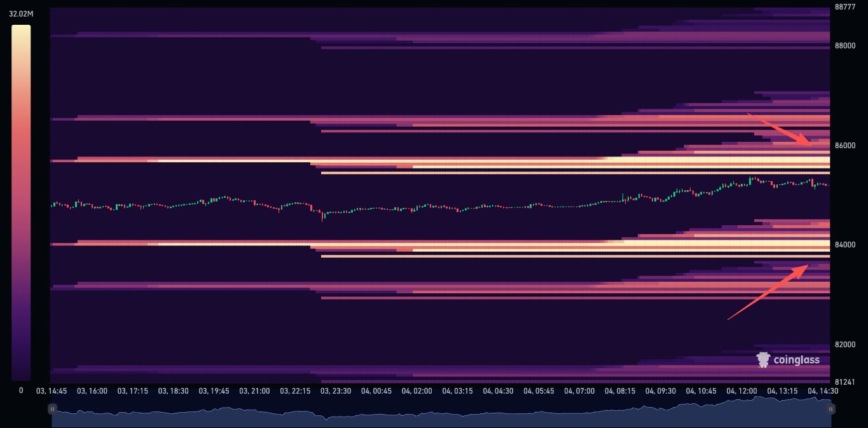Click the 88000 price axis label
The image size is (868, 428).
[844, 46]
